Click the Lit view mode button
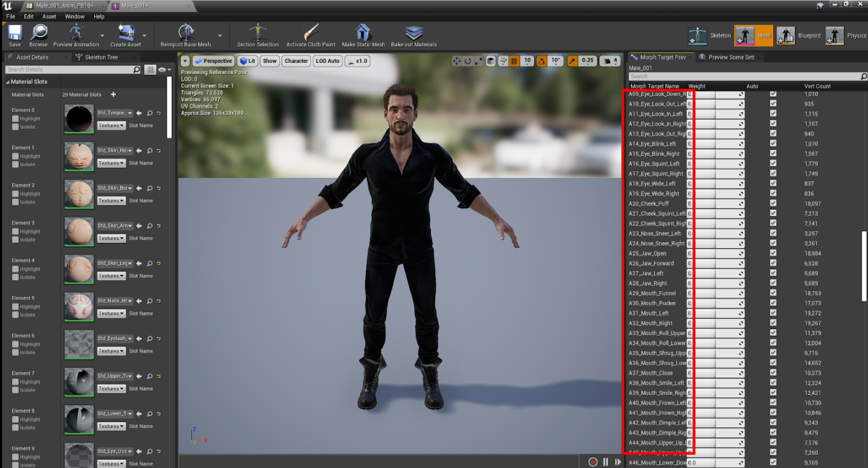Screen dimensions: 868x468 point(247,61)
